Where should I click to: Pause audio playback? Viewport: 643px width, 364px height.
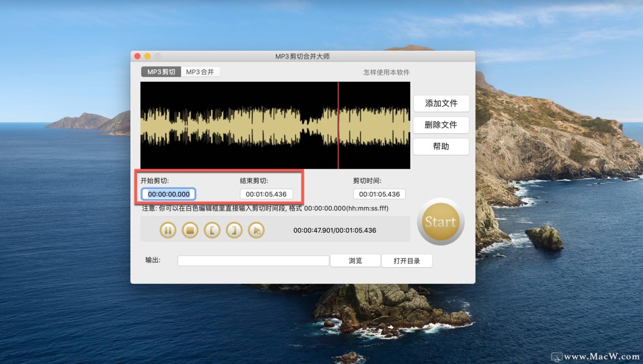click(x=168, y=230)
